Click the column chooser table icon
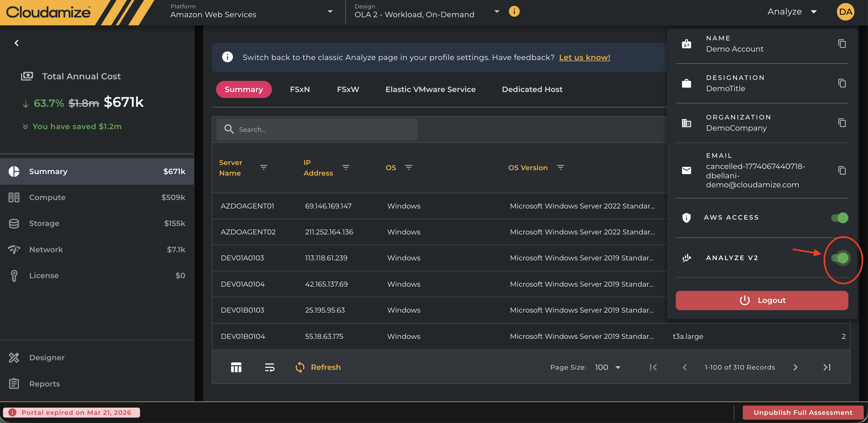The height and width of the screenshot is (423, 868). (x=236, y=367)
